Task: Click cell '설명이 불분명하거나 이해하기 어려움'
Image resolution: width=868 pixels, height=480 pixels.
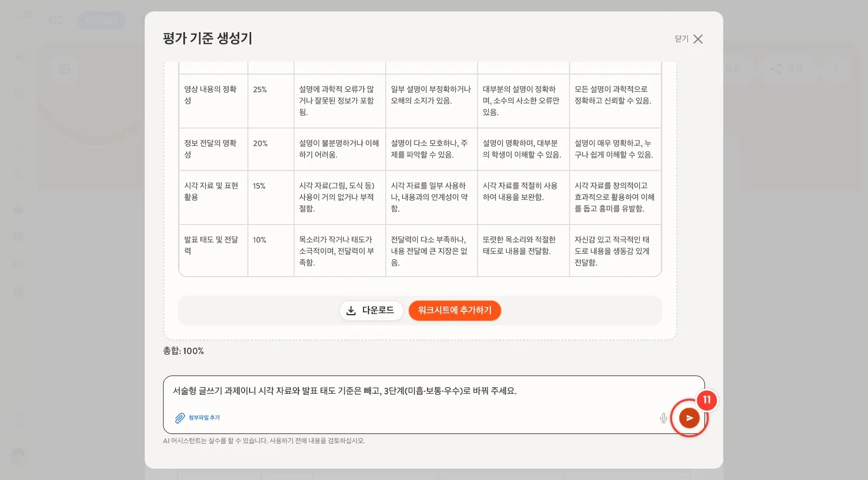Action: point(340,149)
